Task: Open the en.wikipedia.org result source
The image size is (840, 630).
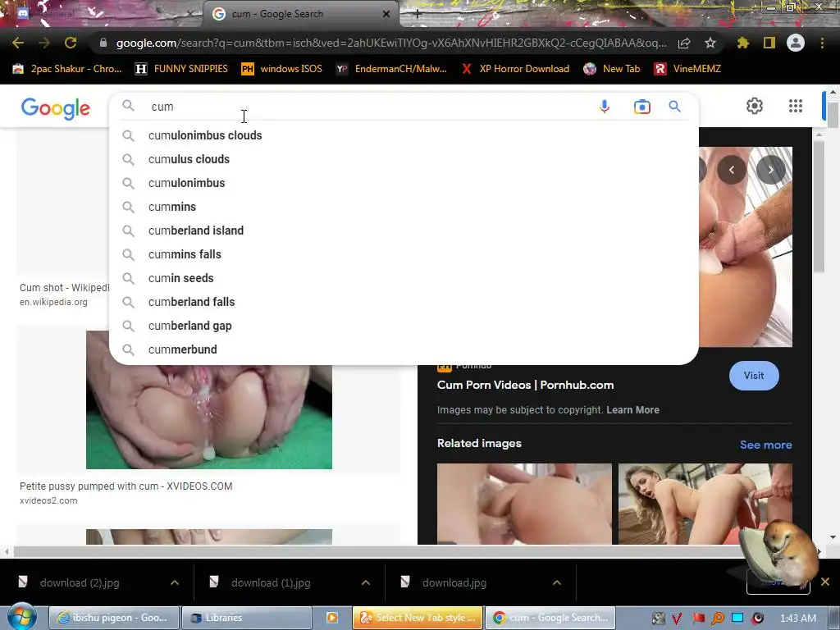Action: [x=53, y=302]
